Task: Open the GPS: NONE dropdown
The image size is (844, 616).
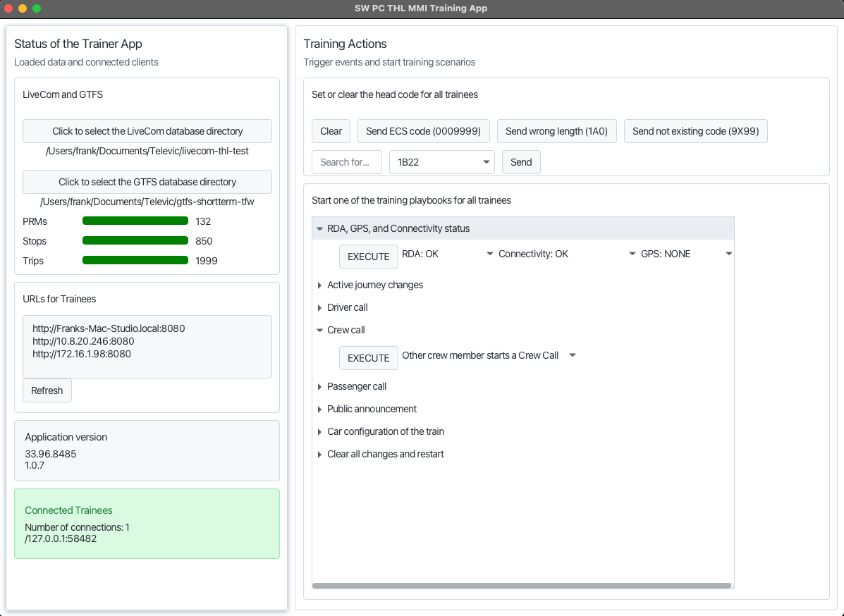Action: (x=686, y=254)
